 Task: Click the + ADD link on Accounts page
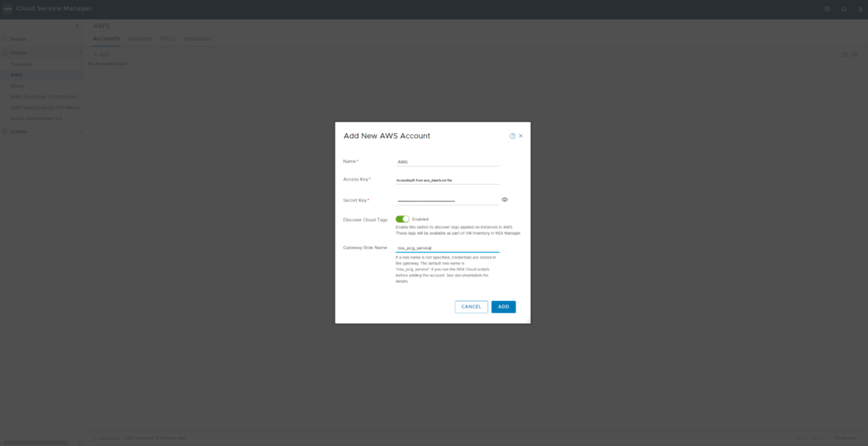coord(102,54)
